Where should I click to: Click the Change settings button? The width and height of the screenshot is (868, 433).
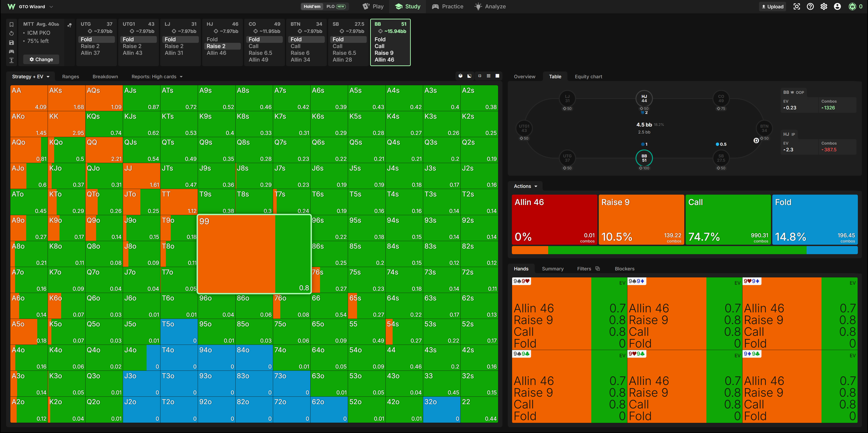41,59
